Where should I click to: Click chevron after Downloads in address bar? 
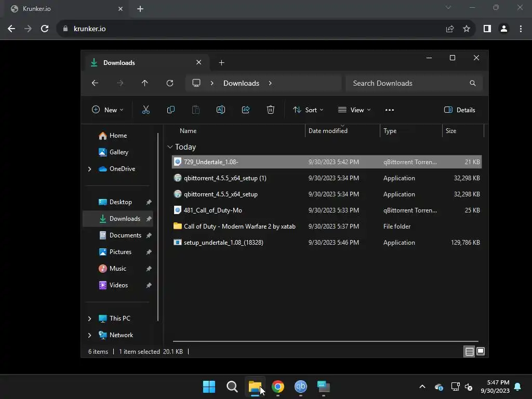pyautogui.click(x=270, y=83)
